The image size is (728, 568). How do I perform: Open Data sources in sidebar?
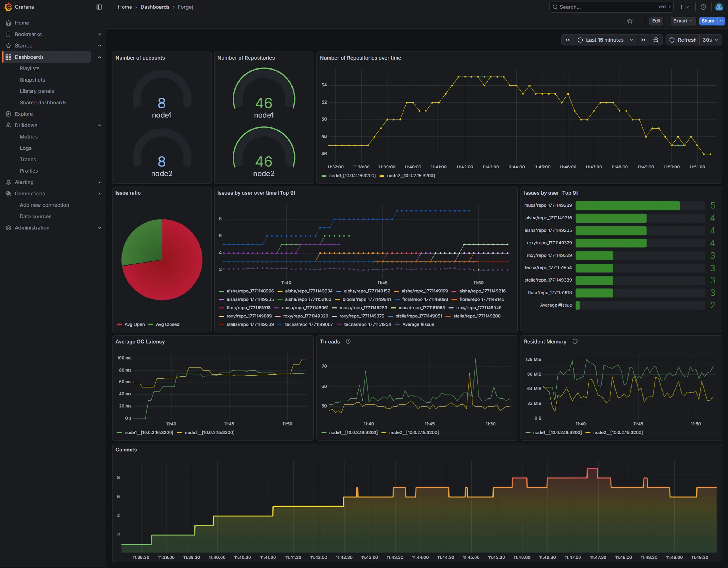[x=35, y=216]
